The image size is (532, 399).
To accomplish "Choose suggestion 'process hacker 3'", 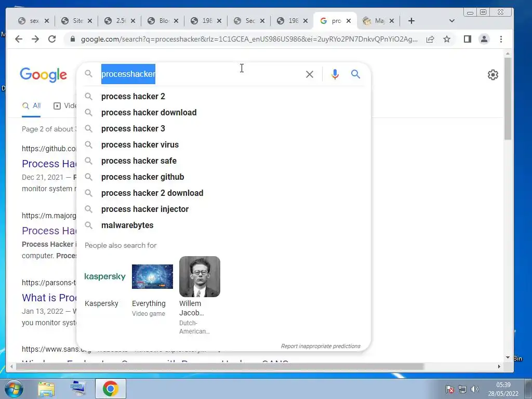I will pos(223,129).
